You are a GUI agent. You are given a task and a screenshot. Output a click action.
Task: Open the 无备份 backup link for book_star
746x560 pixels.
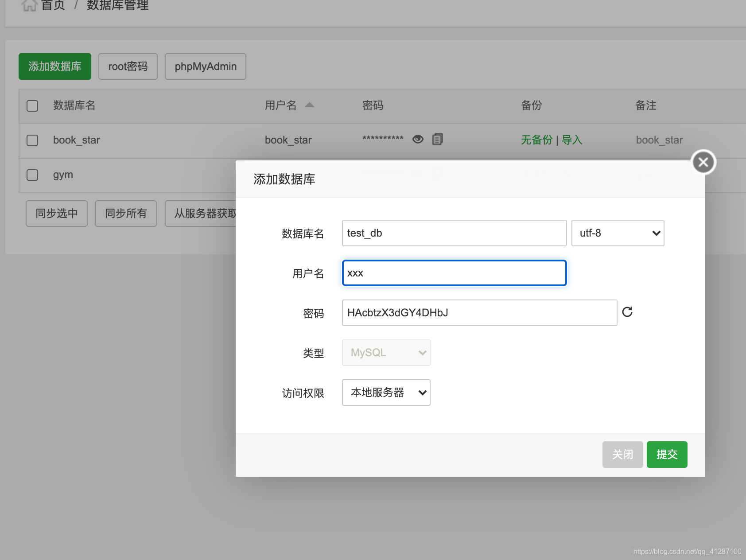pyautogui.click(x=536, y=140)
